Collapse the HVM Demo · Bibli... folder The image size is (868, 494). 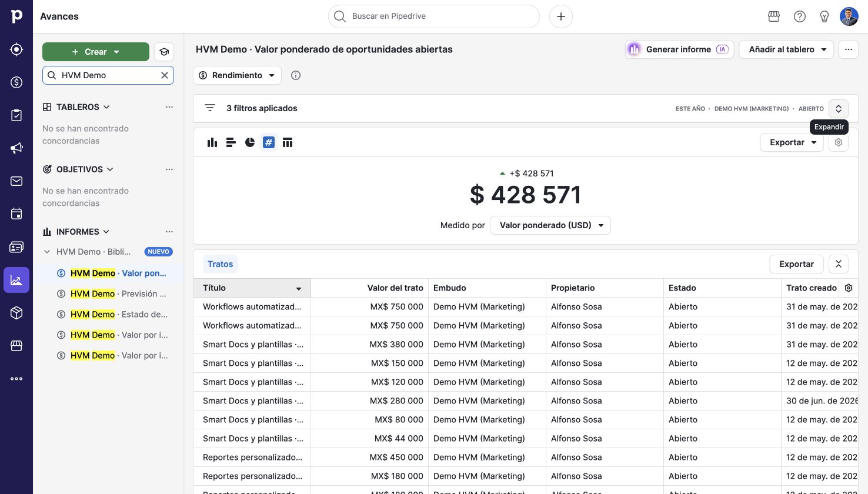(x=47, y=252)
